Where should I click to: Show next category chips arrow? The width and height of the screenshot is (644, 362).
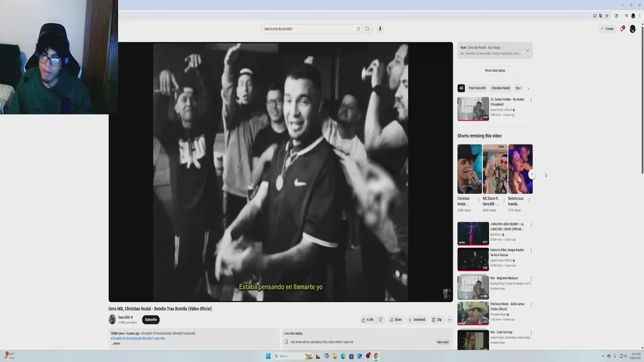pos(528,88)
